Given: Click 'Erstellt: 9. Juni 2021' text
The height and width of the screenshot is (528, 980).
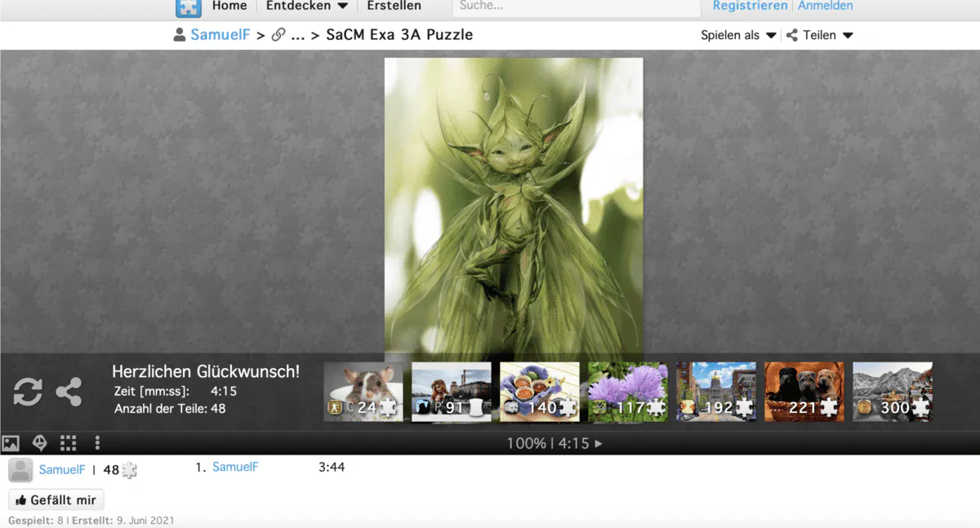Looking at the screenshot, I should pos(122,521).
